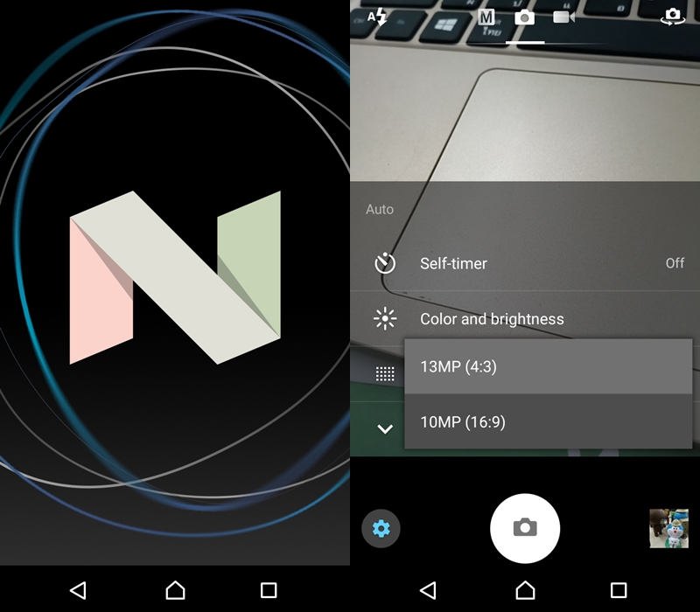Tap Recents on the Android N screen
700x612 pixels.
269,590
